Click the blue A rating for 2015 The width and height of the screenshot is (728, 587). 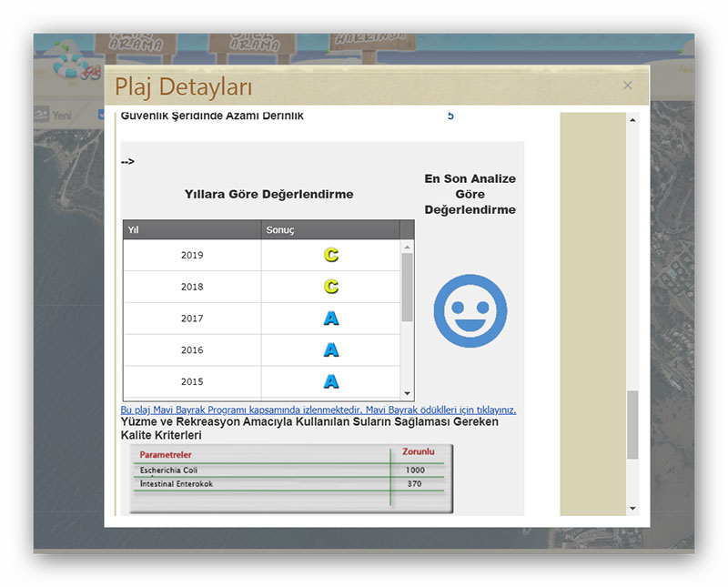click(x=331, y=381)
